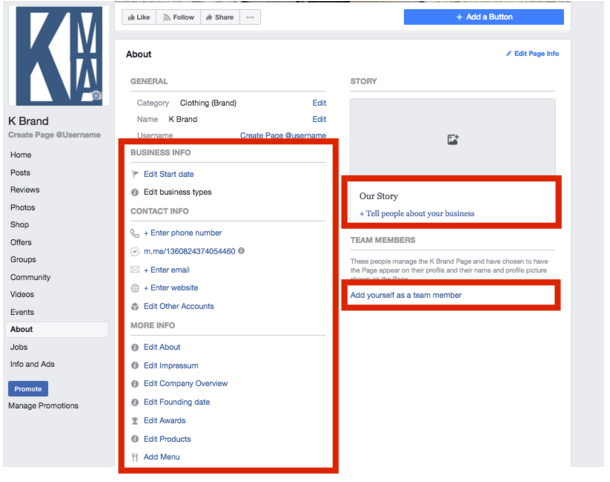Click the camera icon on profile picture
Viewport: 610px width, 482px height.
[x=96, y=96]
